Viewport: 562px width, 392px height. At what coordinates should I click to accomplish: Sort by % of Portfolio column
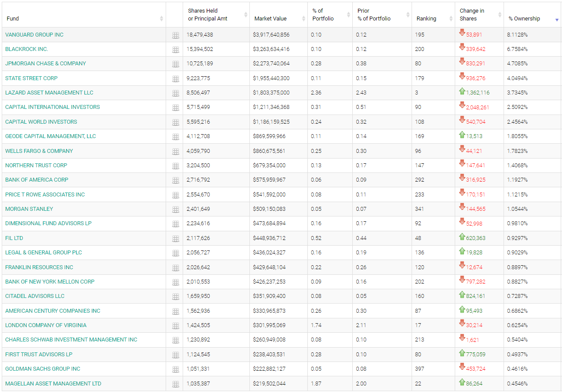tap(330, 15)
